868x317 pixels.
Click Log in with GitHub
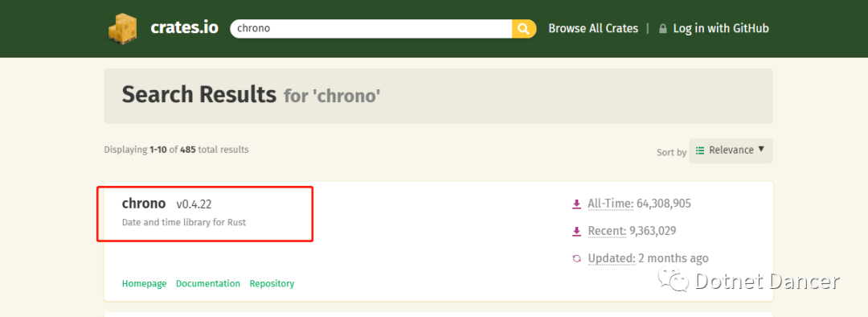point(721,28)
